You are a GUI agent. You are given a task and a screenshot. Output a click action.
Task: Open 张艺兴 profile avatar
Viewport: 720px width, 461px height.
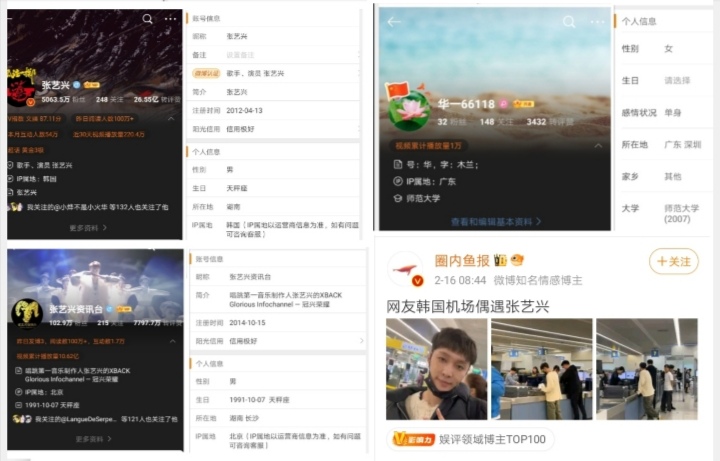click(21, 88)
